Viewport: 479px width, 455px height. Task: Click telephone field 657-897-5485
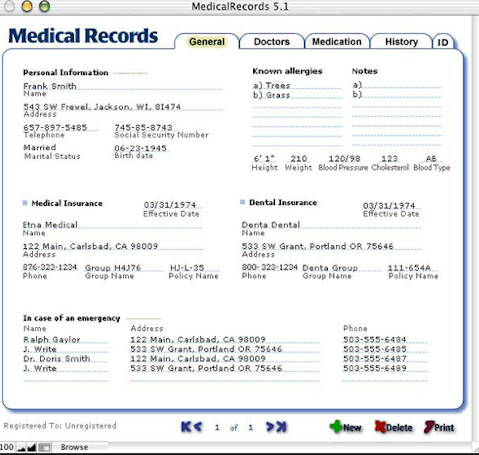click(61, 127)
